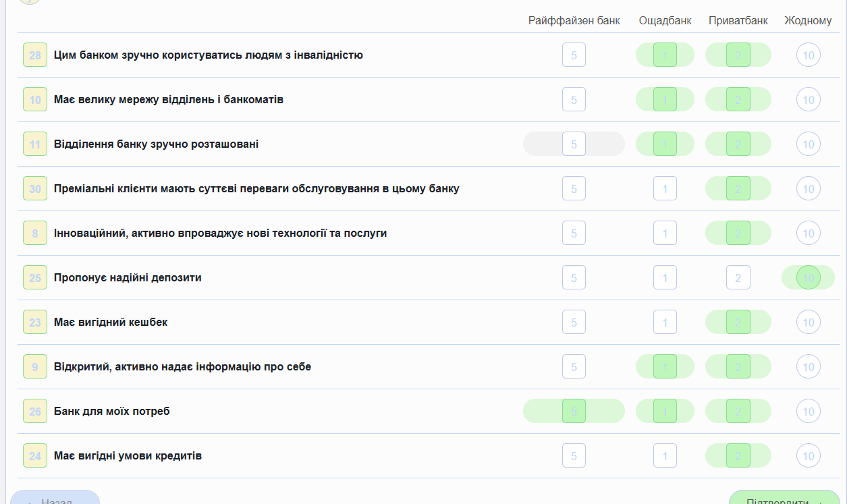
Task: Click 'Відділення банку зручно розташовані' statement
Action: 156,144
